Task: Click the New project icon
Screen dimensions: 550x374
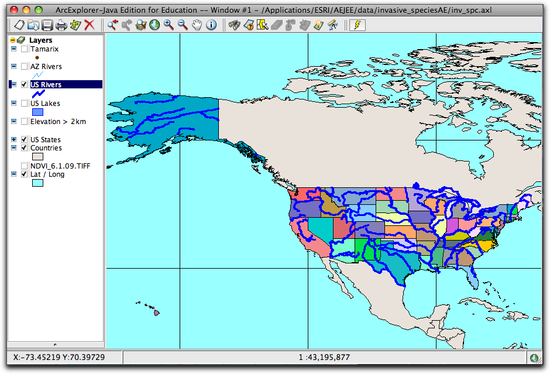Action: [19, 25]
